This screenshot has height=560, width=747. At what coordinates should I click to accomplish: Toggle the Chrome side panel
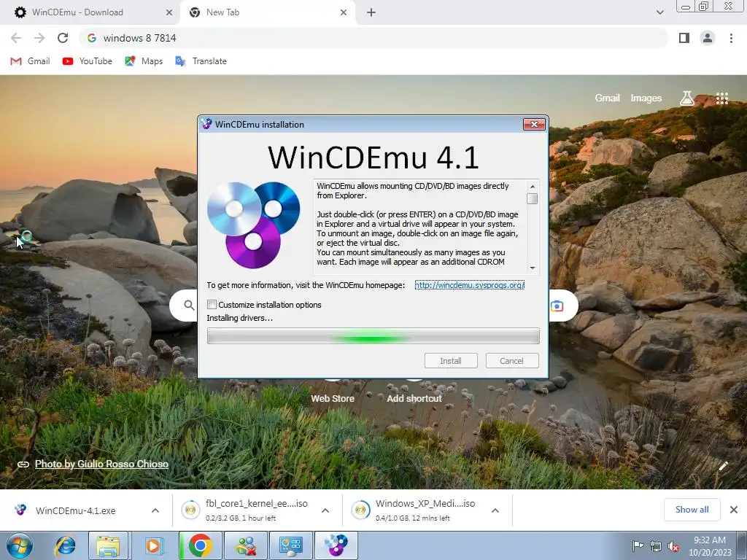(684, 38)
